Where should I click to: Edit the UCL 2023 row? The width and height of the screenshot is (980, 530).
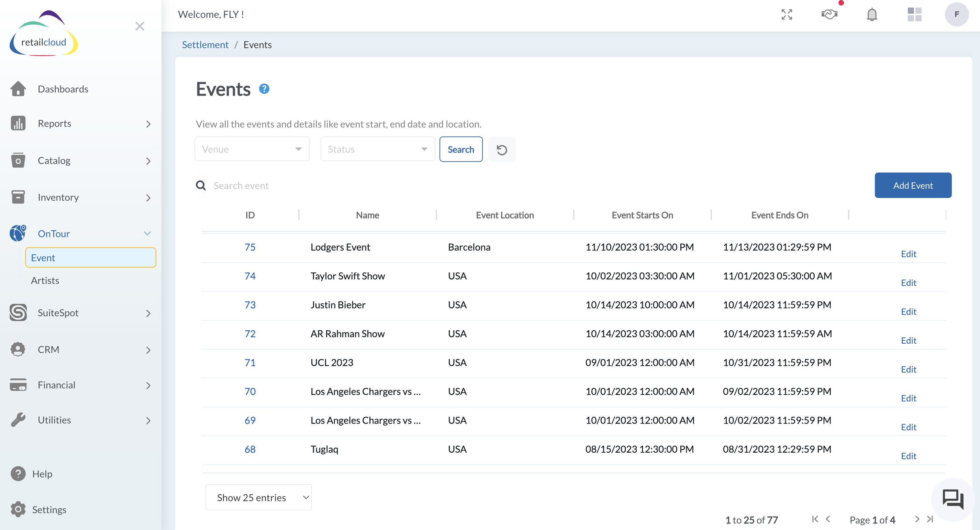point(909,369)
